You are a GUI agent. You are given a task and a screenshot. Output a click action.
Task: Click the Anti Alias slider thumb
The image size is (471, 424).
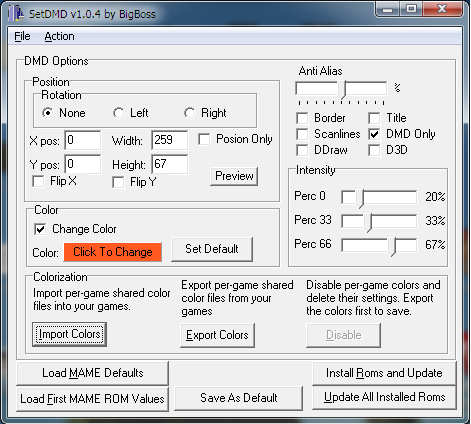pyautogui.click(x=343, y=89)
